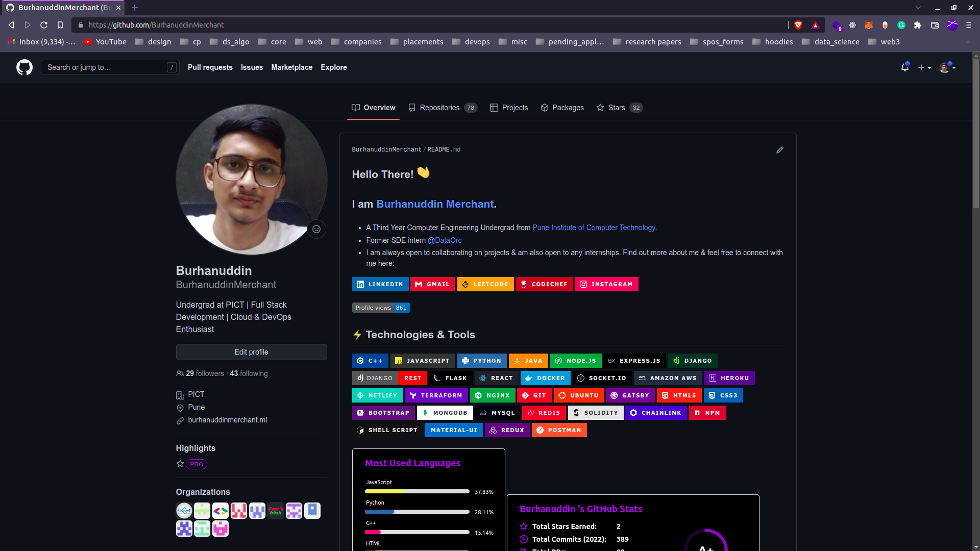Click the pencil to edit README.md
The height and width of the screenshot is (551, 980).
[x=779, y=149]
